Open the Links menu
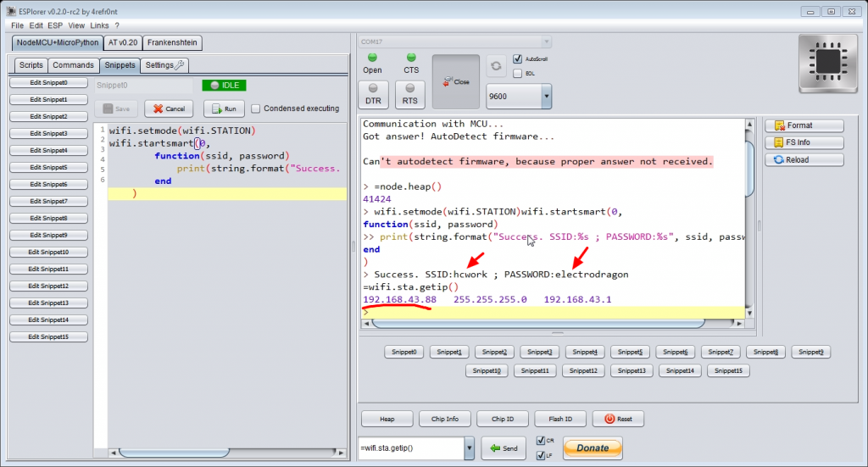The image size is (868, 467). (99, 25)
